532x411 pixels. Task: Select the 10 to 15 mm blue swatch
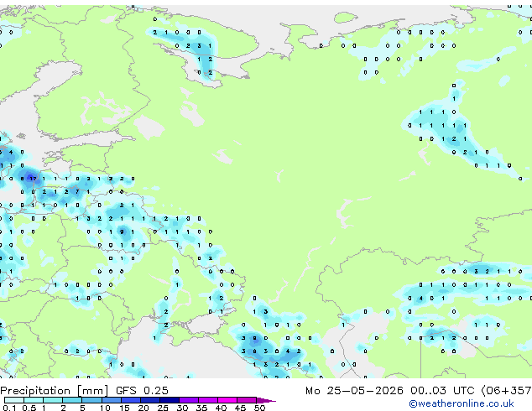111,400
